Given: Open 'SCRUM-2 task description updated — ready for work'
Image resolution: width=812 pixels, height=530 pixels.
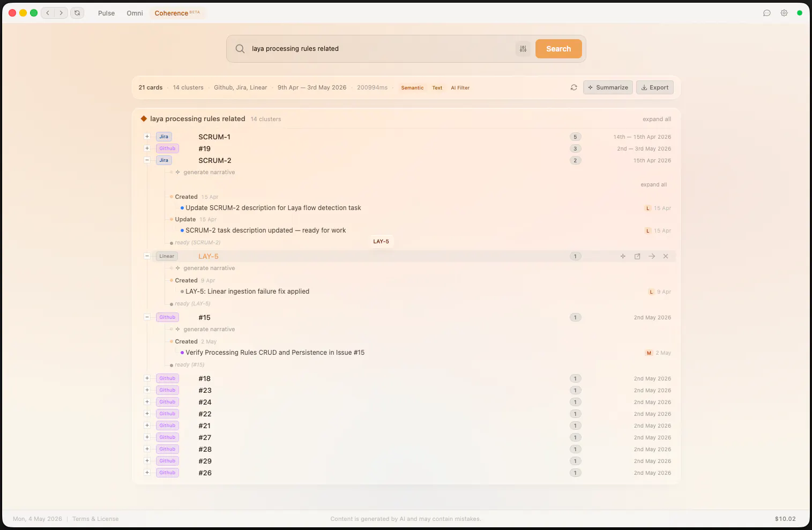Looking at the screenshot, I should coord(266,230).
